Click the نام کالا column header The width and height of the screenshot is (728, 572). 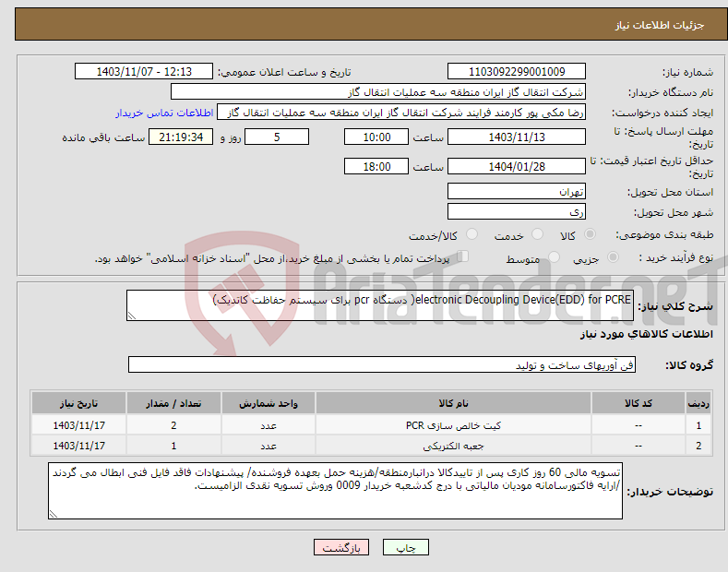click(x=453, y=403)
